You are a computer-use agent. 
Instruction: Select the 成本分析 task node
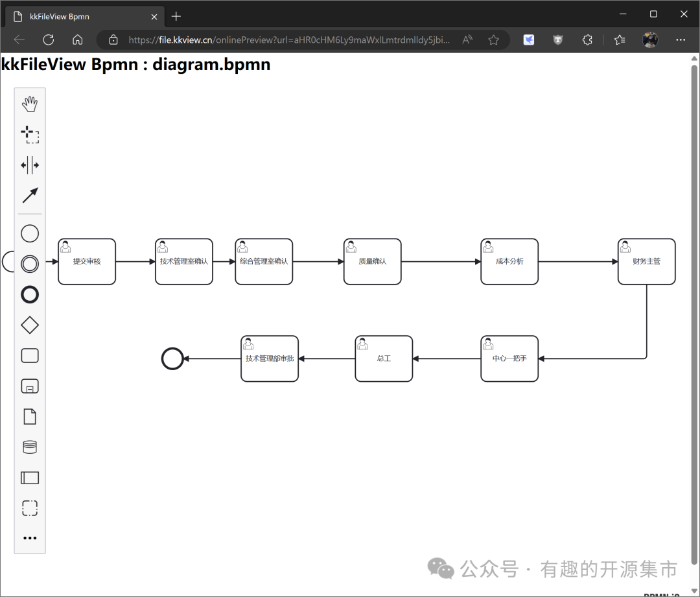click(509, 262)
